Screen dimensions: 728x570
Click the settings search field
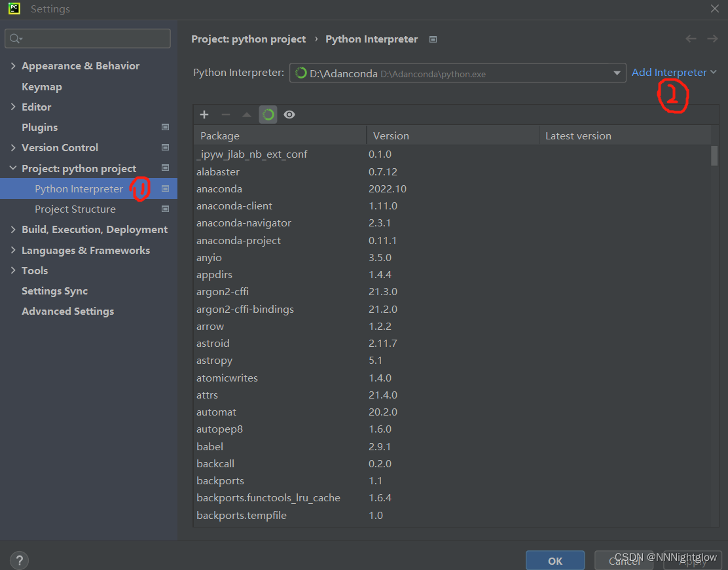(88, 39)
